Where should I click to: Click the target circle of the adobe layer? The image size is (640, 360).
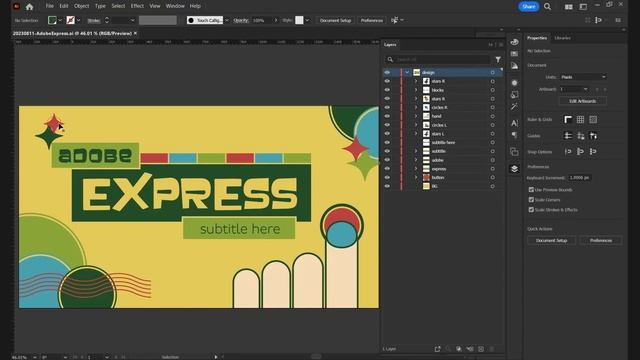point(493,160)
